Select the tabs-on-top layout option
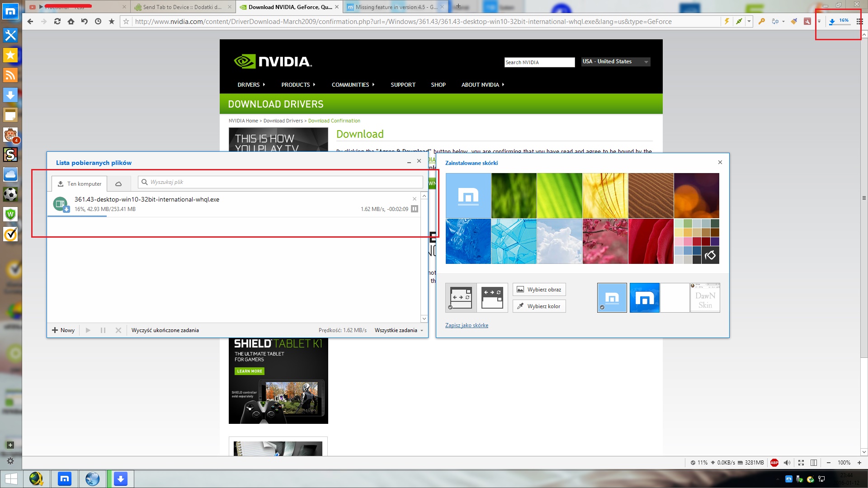The height and width of the screenshot is (488, 868). [x=461, y=298]
